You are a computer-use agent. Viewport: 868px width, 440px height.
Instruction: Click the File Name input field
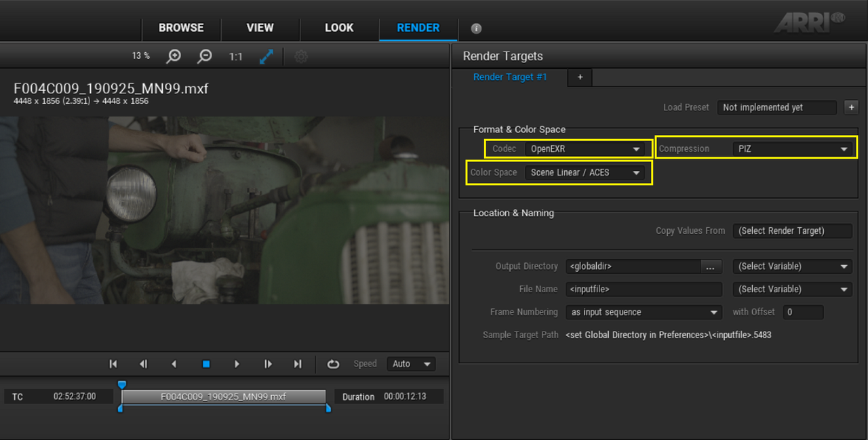(644, 289)
